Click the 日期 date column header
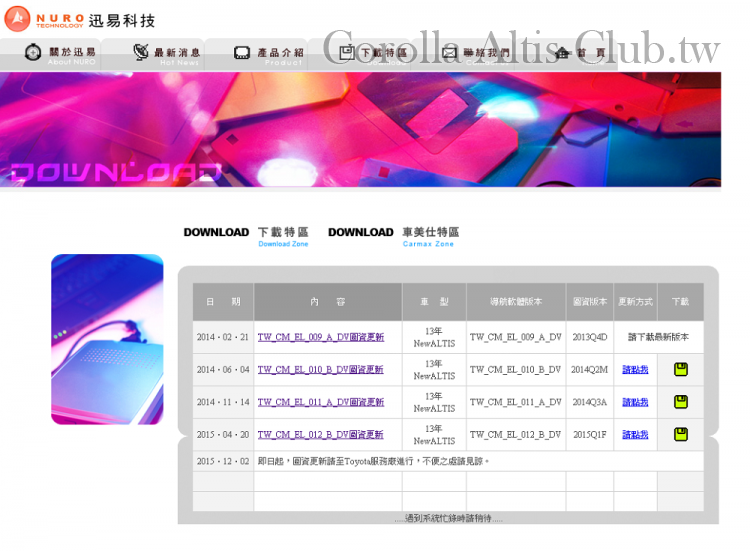The image size is (750, 551). [x=223, y=302]
